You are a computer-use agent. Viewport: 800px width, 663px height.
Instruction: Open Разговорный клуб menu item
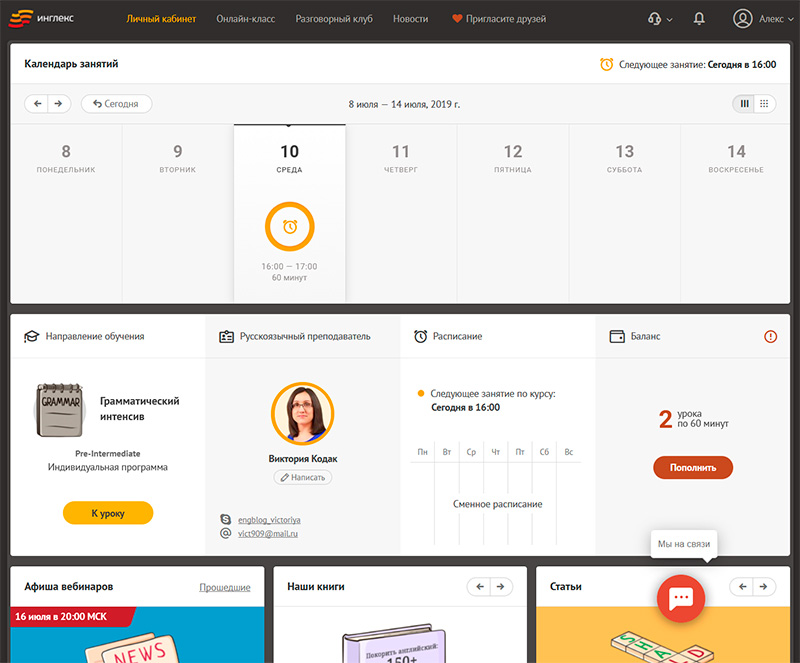tap(334, 19)
